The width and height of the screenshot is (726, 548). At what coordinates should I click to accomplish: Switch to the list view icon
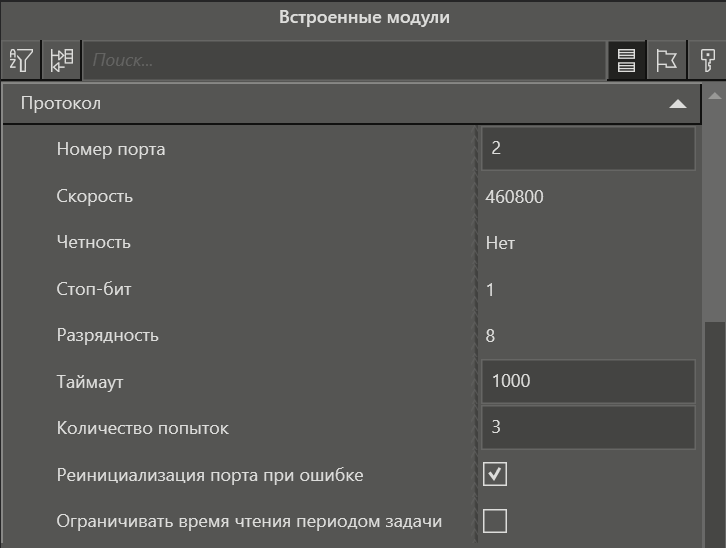626,61
